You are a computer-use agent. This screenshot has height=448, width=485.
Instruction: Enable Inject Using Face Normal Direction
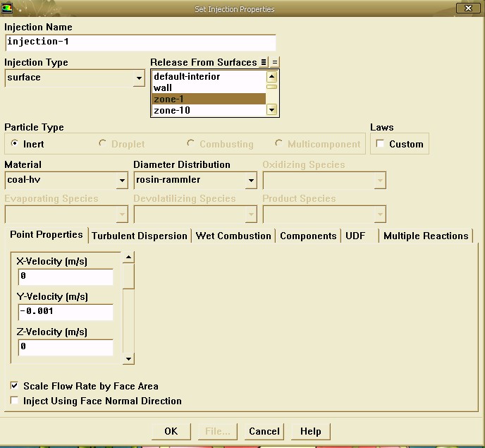pos(15,401)
